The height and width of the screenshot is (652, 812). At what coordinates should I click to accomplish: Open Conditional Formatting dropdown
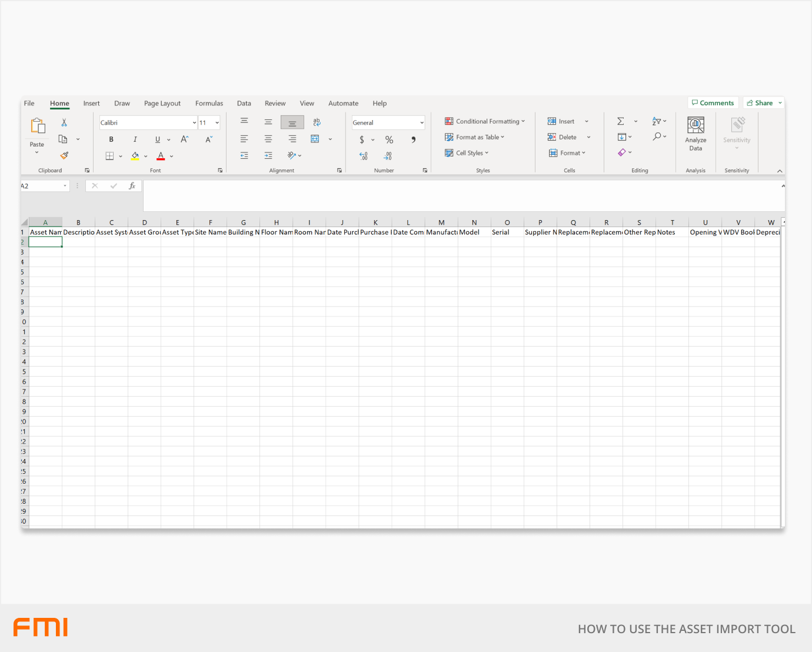click(x=484, y=121)
